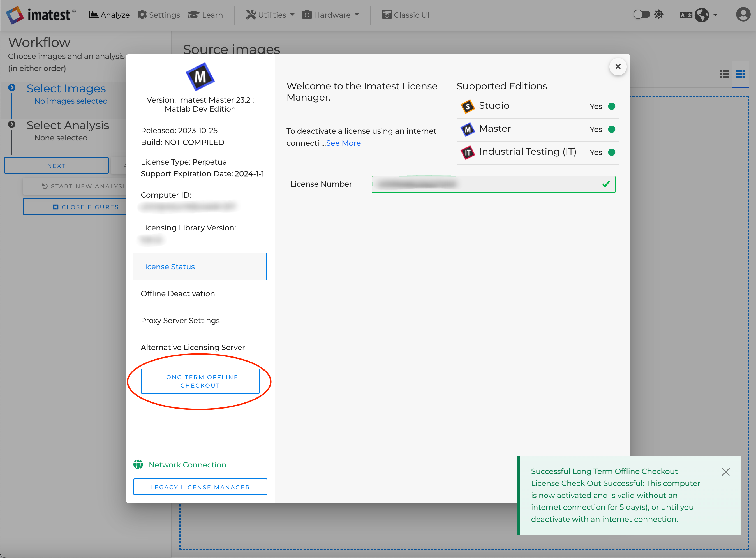Open the user account icon

tap(743, 15)
